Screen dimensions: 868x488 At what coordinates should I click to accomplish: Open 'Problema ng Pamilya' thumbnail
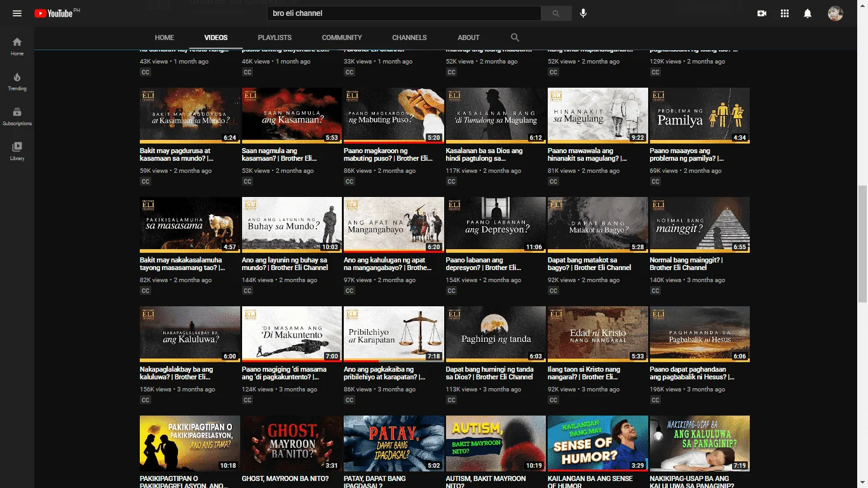(700, 116)
